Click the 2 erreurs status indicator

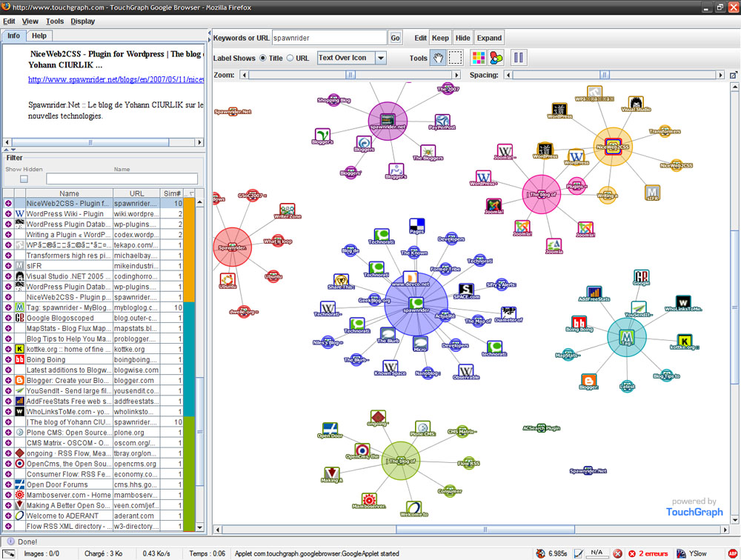point(648,553)
